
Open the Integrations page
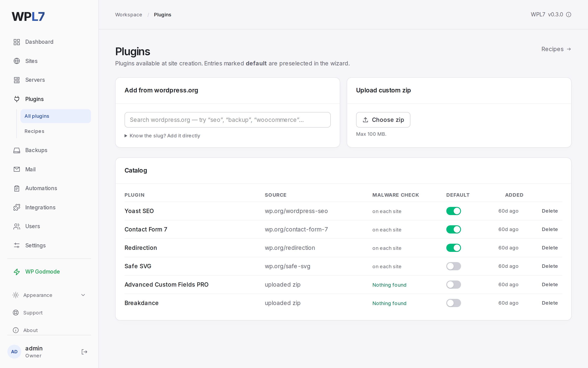(49, 207)
